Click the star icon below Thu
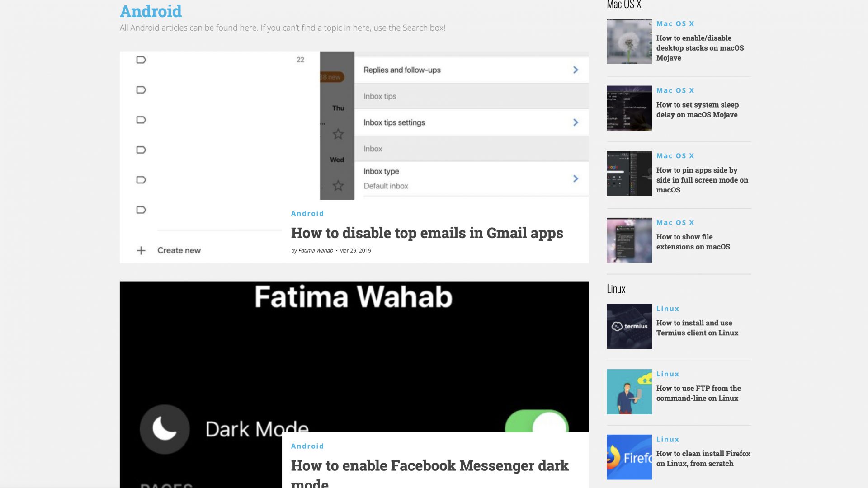Screen dimensions: 868x488 point(338,134)
